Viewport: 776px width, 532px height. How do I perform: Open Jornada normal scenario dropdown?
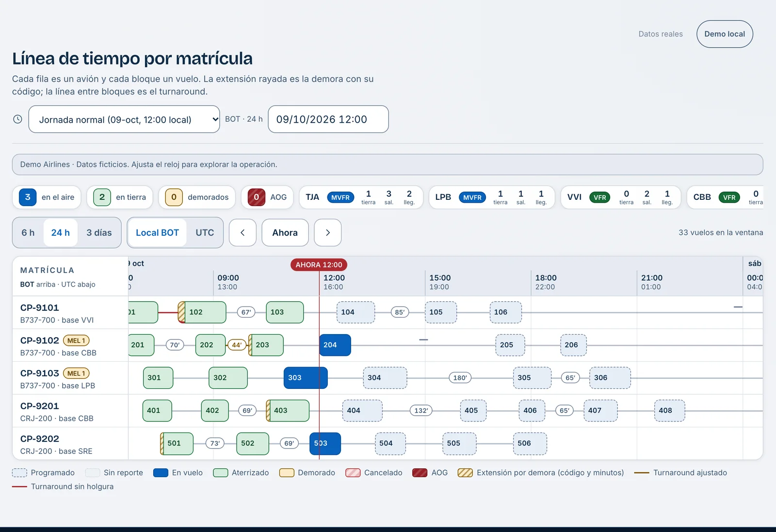(124, 119)
